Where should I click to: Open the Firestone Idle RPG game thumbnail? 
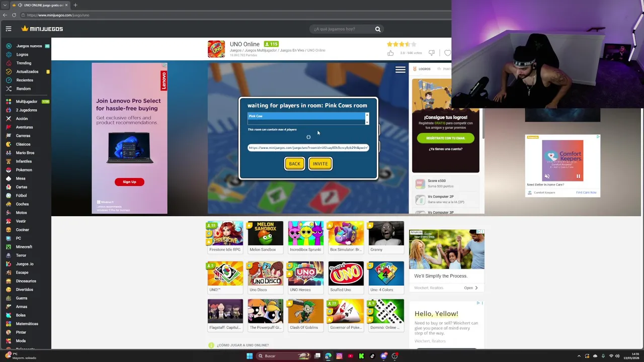tap(225, 237)
